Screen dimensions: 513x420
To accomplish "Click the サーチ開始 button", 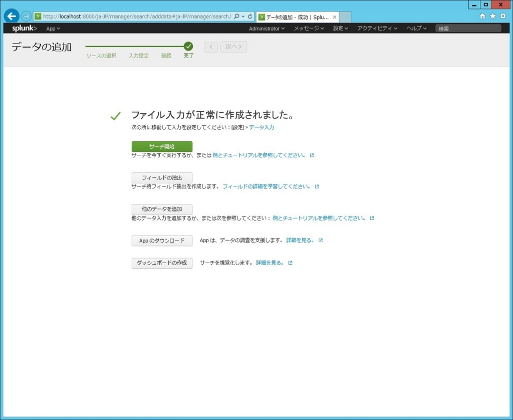I will tap(161, 146).
